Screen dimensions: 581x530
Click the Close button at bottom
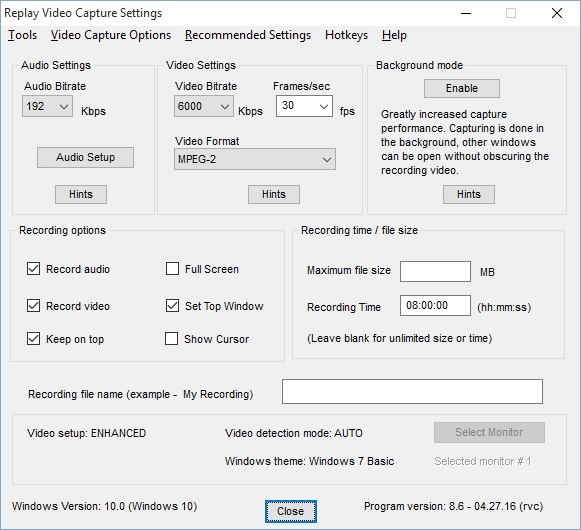coord(291,511)
